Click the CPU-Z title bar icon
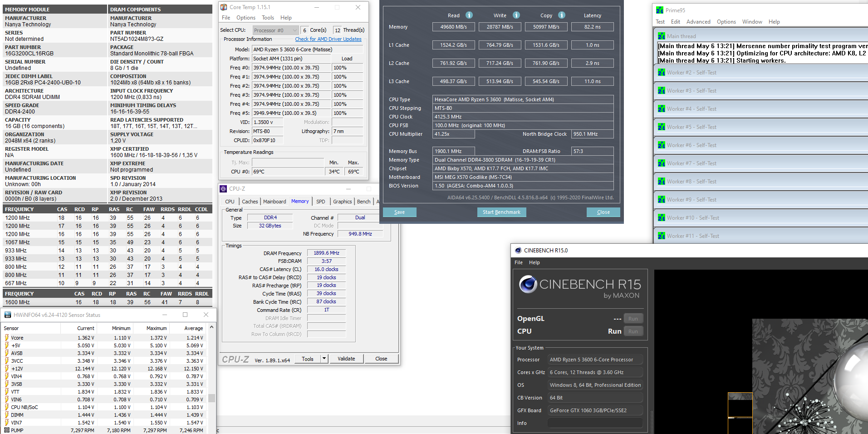 point(223,189)
